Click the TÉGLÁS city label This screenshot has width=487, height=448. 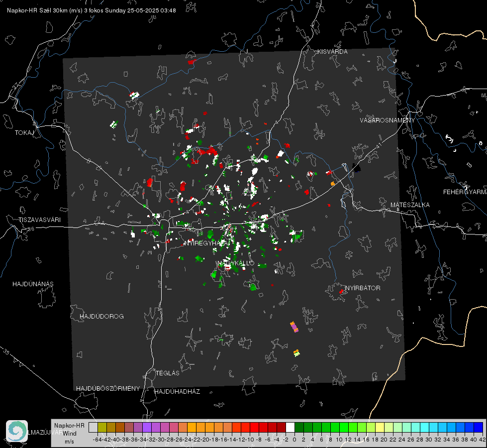tap(168, 373)
